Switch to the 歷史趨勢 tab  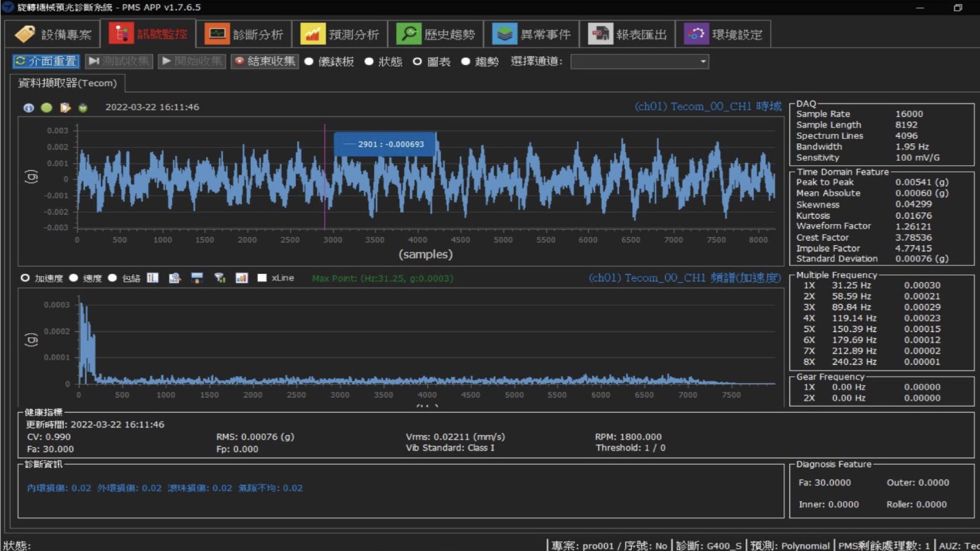pos(436,34)
